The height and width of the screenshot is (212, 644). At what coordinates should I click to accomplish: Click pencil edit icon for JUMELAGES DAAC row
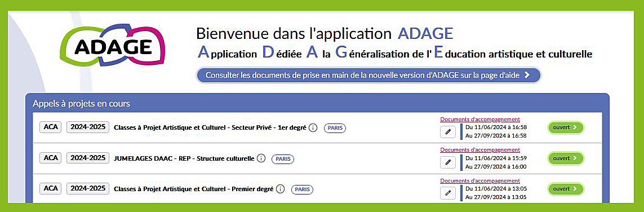tap(448, 162)
